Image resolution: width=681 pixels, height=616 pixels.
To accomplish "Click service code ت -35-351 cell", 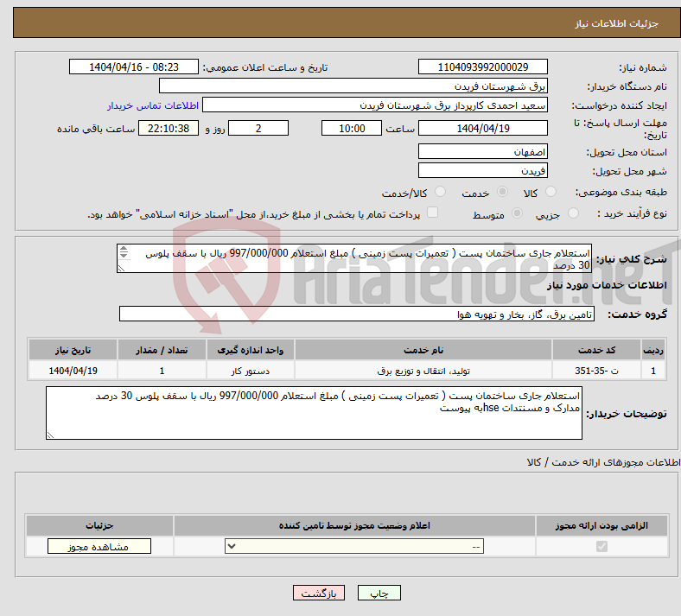I will click(x=596, y=371).
